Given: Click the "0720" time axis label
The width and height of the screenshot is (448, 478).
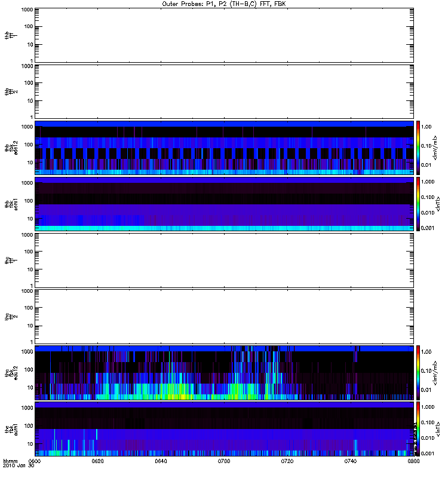Looking at the screenshot, I should pos(287,461).
